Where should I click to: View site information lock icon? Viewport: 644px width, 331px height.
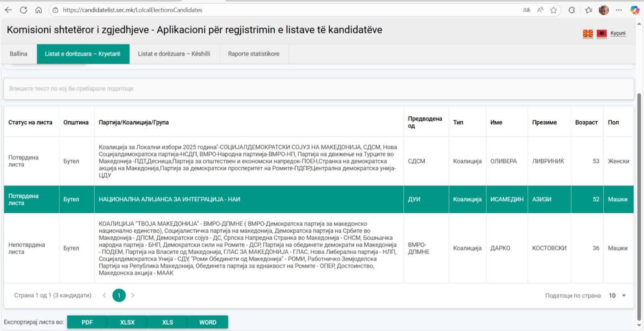(56, 10)
